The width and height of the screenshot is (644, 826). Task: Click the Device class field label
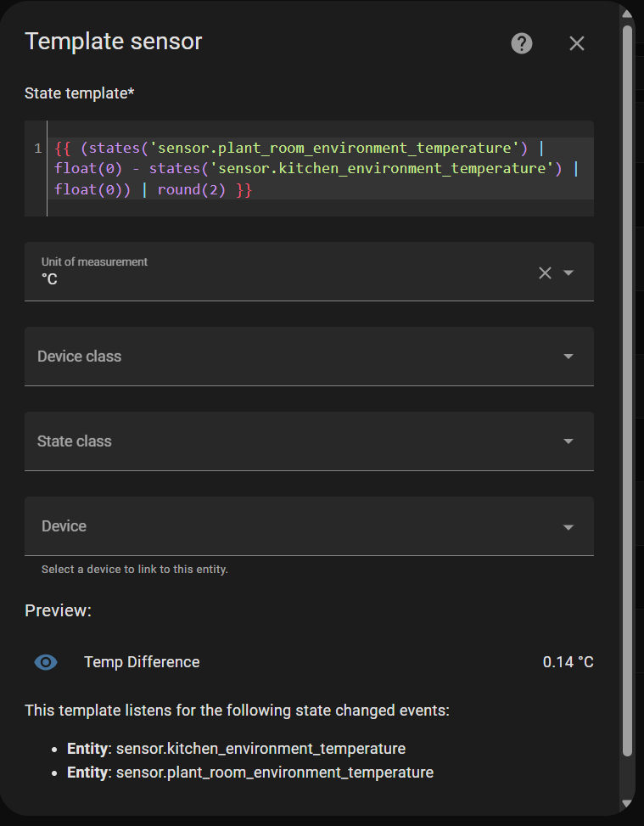click(x=79, y=357)
